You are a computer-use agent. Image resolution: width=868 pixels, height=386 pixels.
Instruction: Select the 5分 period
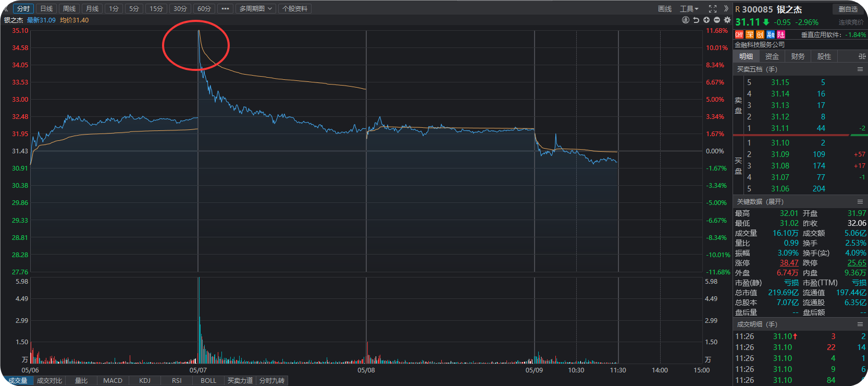[x=134, y=8]
